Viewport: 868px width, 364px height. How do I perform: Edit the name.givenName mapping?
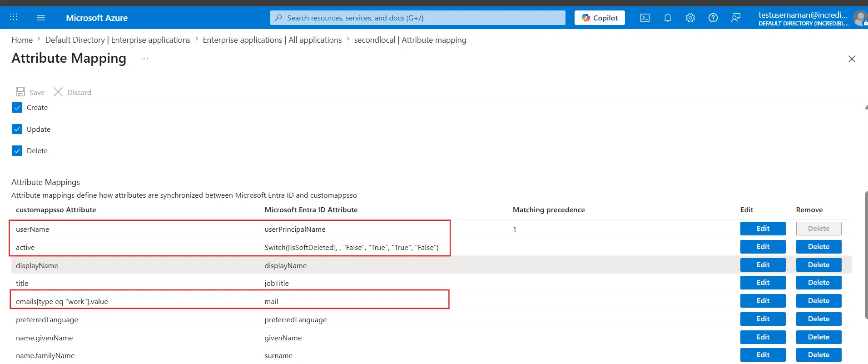(763, 337)
